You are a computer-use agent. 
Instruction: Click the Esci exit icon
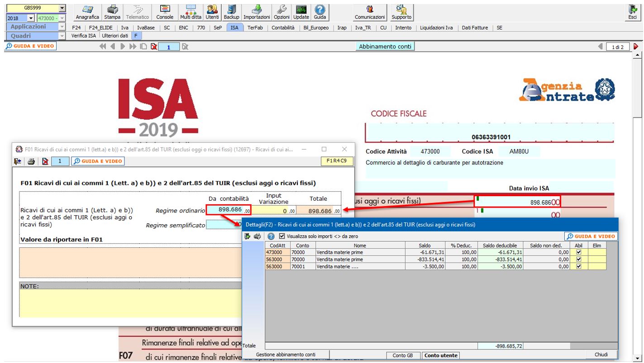point(632,11)
